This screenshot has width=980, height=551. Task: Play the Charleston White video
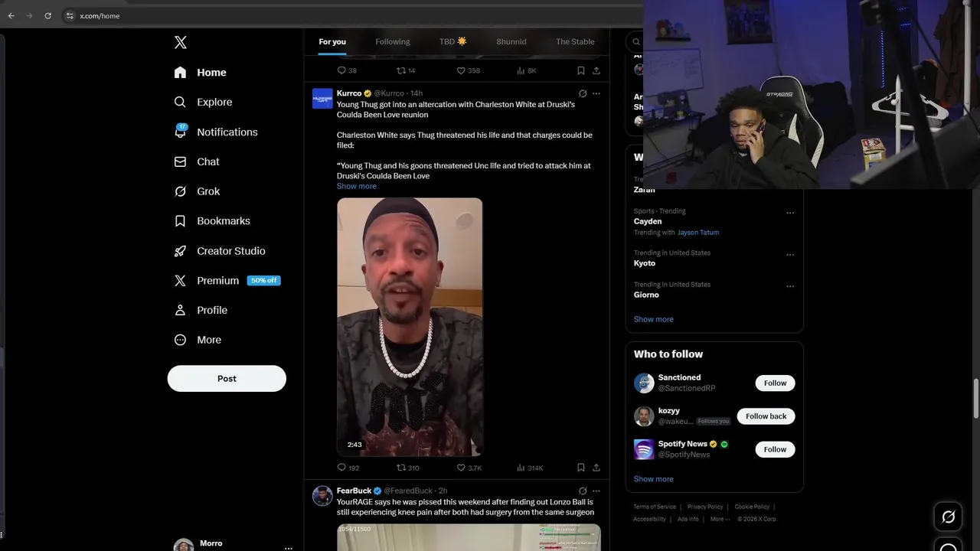tap(410, 328)
